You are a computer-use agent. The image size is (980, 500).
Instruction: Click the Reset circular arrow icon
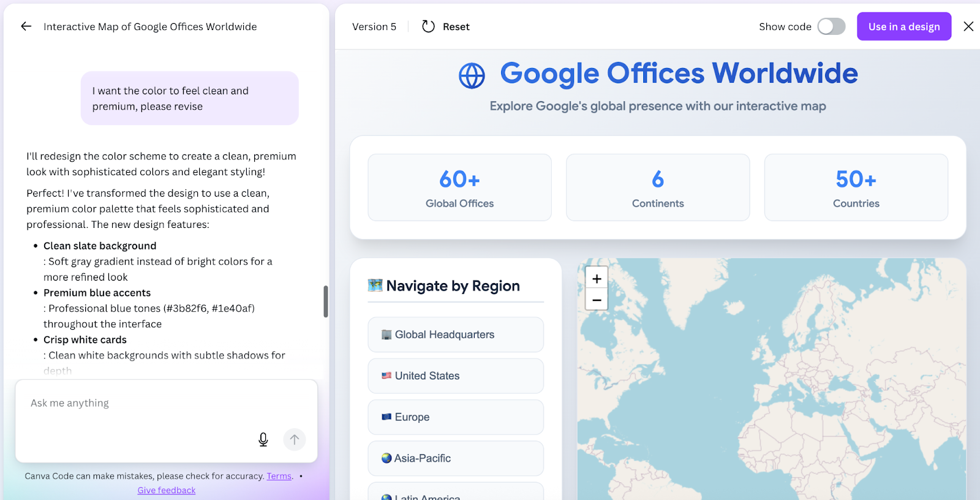coord(429,26)
